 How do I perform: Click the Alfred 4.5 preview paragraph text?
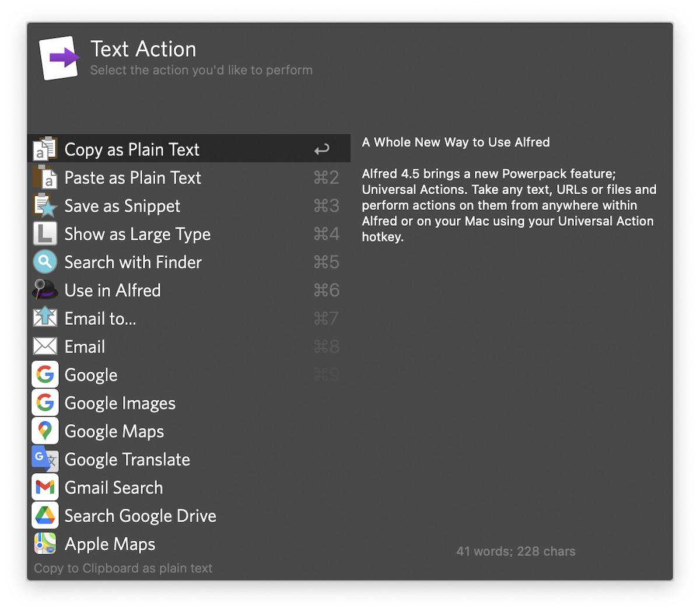(x=509, y=205)
